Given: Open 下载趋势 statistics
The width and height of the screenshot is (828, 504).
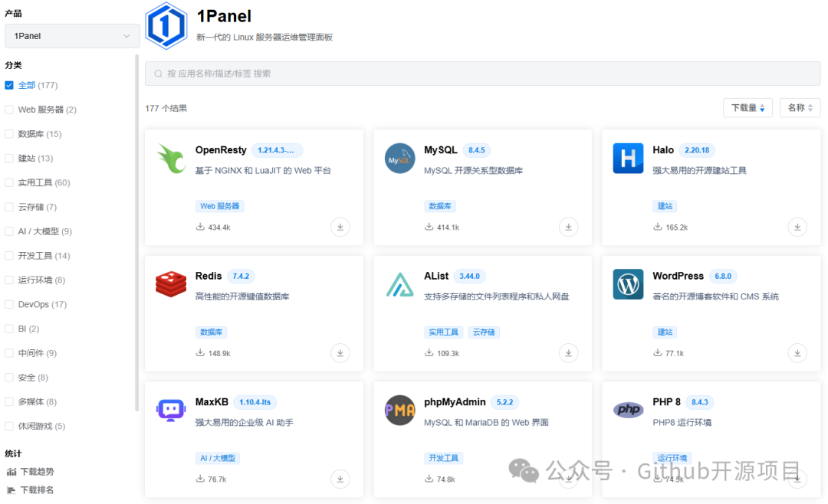Looking at the screenshot, I should pos(31,472).
